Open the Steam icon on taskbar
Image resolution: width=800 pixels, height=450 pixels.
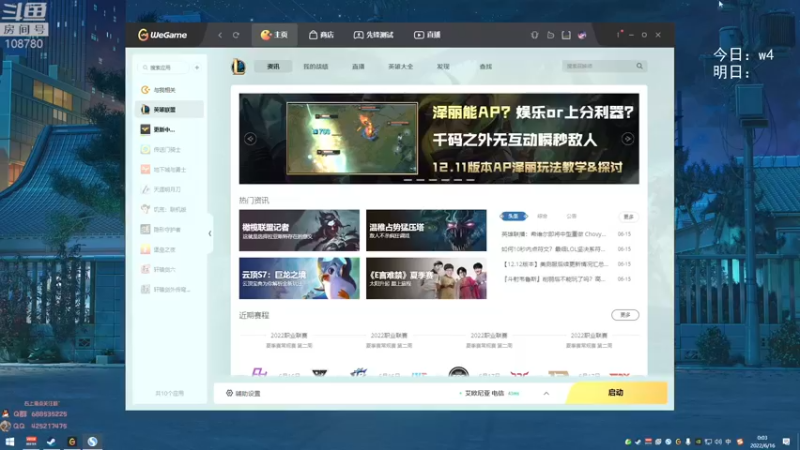coord(51,442)
